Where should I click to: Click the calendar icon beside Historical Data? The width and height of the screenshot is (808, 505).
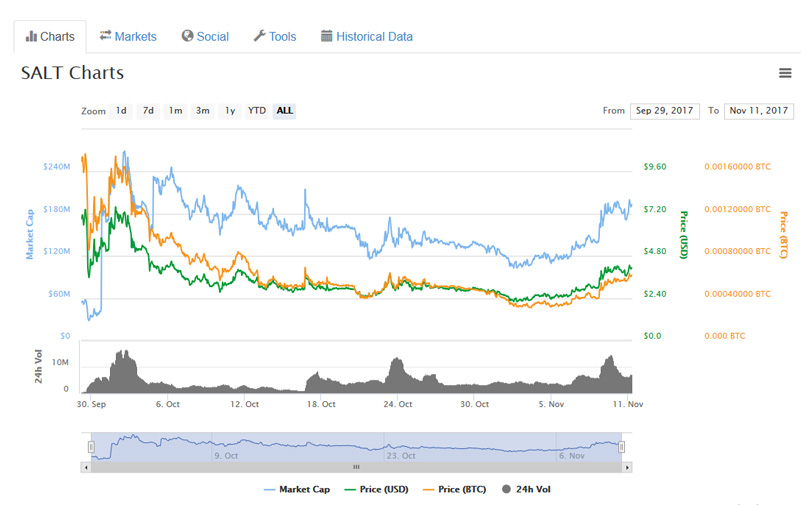click(326, 36)
